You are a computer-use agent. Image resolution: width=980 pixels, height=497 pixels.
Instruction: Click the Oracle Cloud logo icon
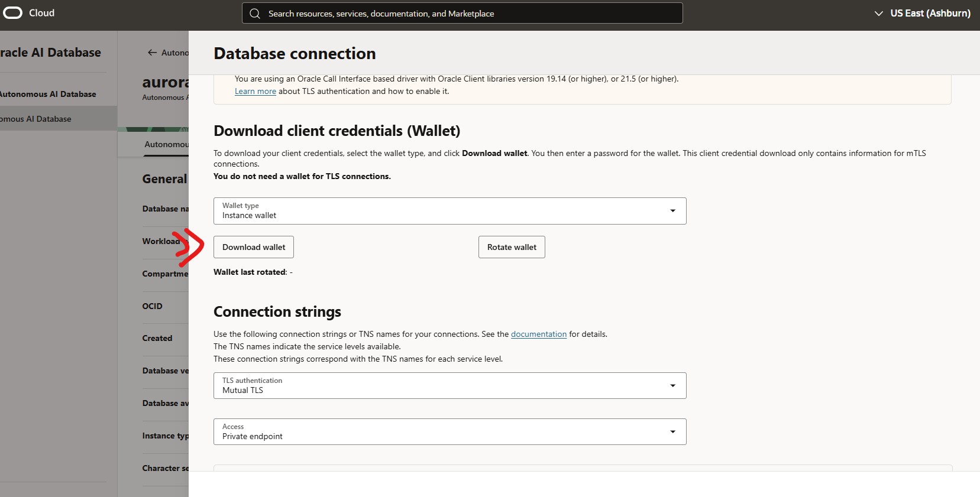[12, 13]
